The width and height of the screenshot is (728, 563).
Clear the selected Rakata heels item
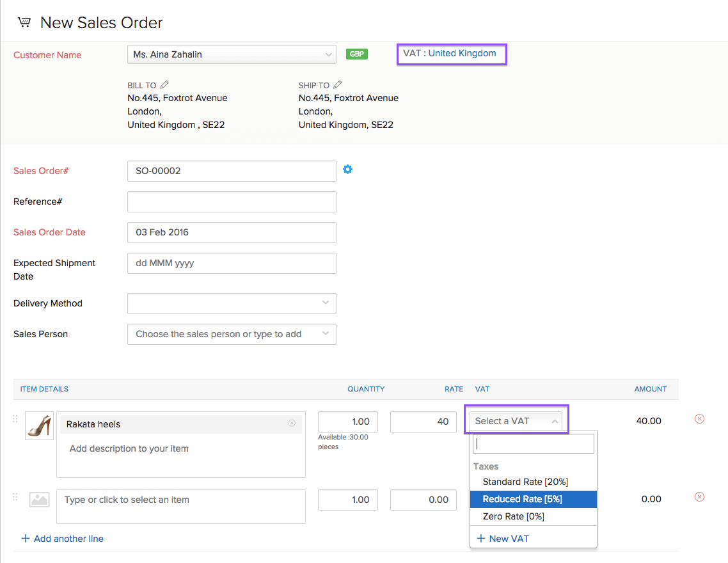[x=292, y=424]
